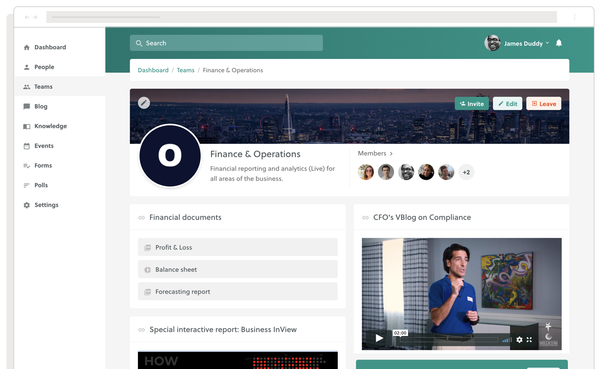Viewport: 600px width, 369px height.
Task: Click the calendar icon beside Events
Action: (26, 146)
